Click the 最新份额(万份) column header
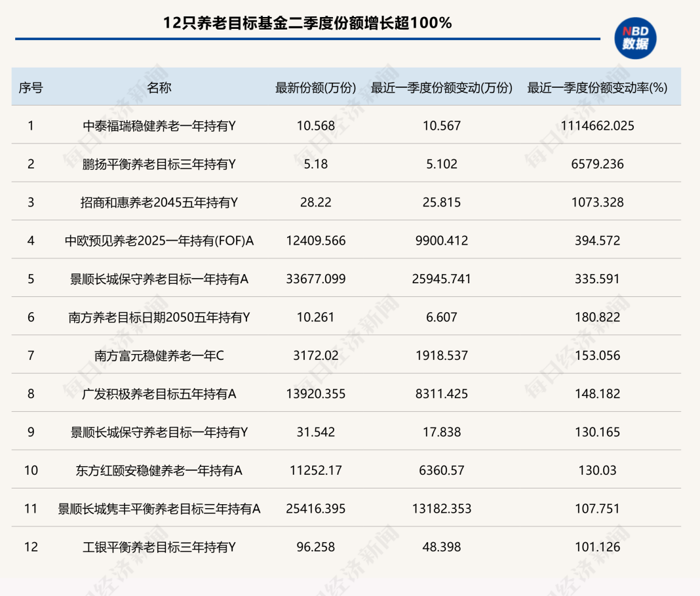700x596 pixels. [316, 87]
